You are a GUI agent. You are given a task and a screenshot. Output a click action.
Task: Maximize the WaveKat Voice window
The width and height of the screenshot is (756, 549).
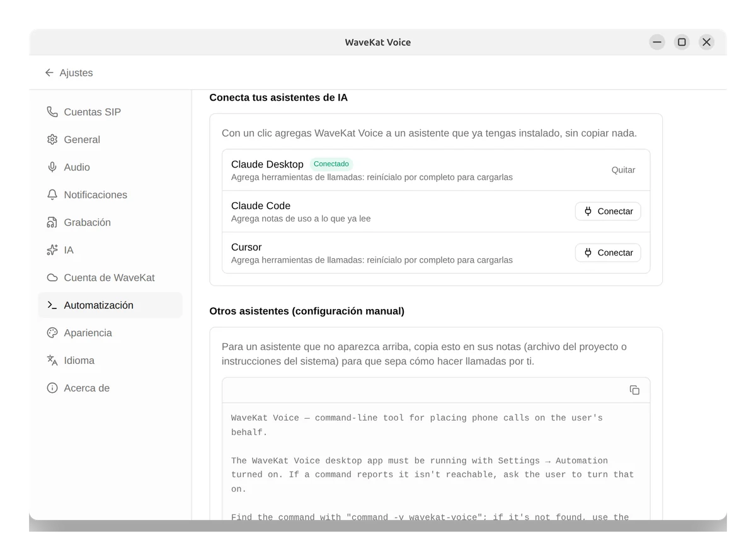pyautogui.click(x=682, y=42)
